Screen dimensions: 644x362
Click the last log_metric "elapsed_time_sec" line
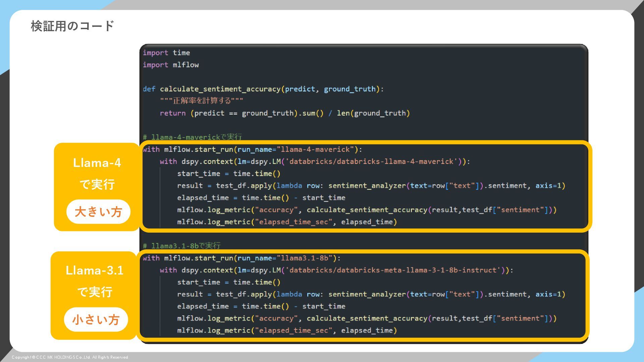[x=287, y=330]
